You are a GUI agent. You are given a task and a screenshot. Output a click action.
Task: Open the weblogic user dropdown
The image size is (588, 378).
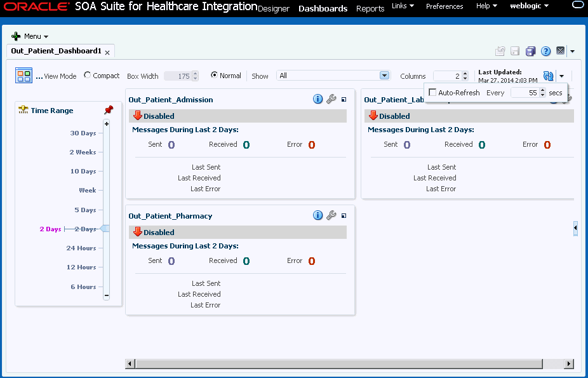tap(529, 6)
